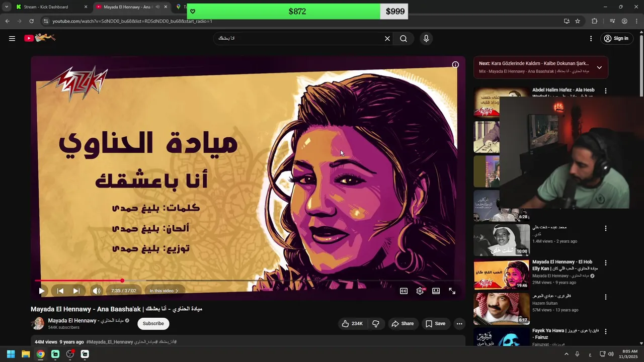This screenshot has height=362, width=644.
Task: Open the Chrome extensions puzzle icon
Action: [595, 21]
